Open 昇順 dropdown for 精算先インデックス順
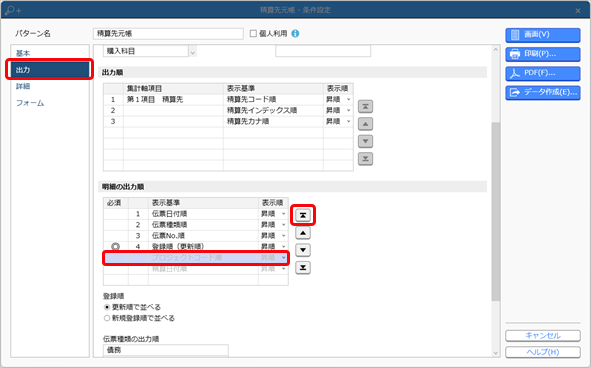Viewport: 591px width, 368px height. pos(348,110)
